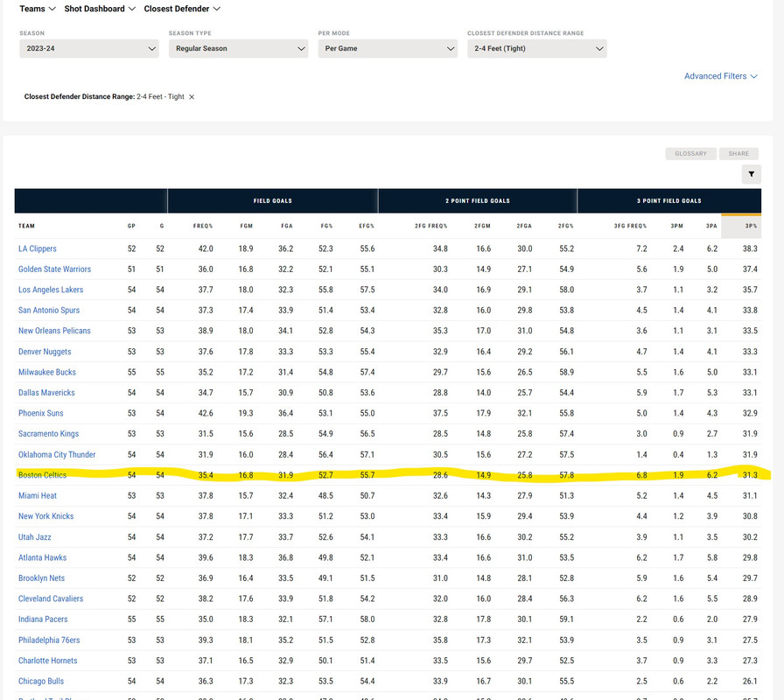This screenshot has width=784, height=700.
Task: Open Denver Nuggets team link
Action: pyautogui.click(x=45, y=352)
